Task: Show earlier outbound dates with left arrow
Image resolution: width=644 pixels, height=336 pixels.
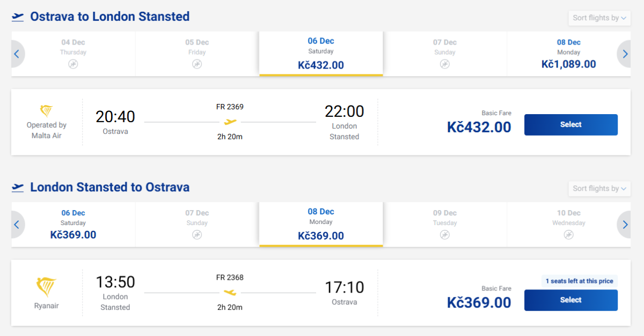Action: [17, 54]
